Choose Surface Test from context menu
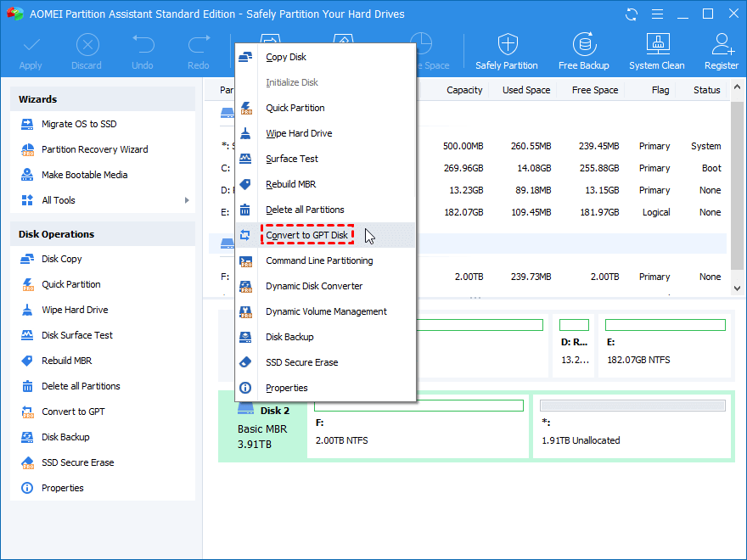747x560 pixels. [x=325, y=159]
